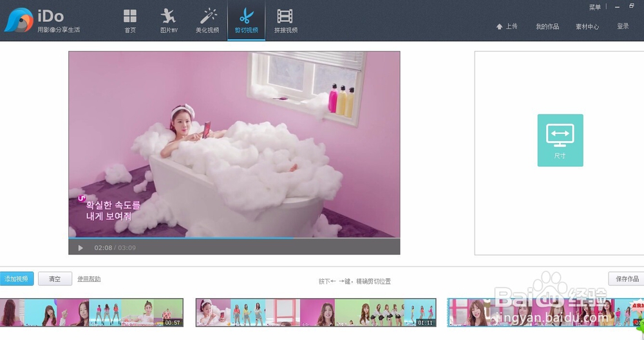Viewport: 644px width, 340px height.
Task: Click the 保存作品 save work button
Action: (x=627, y=279)
